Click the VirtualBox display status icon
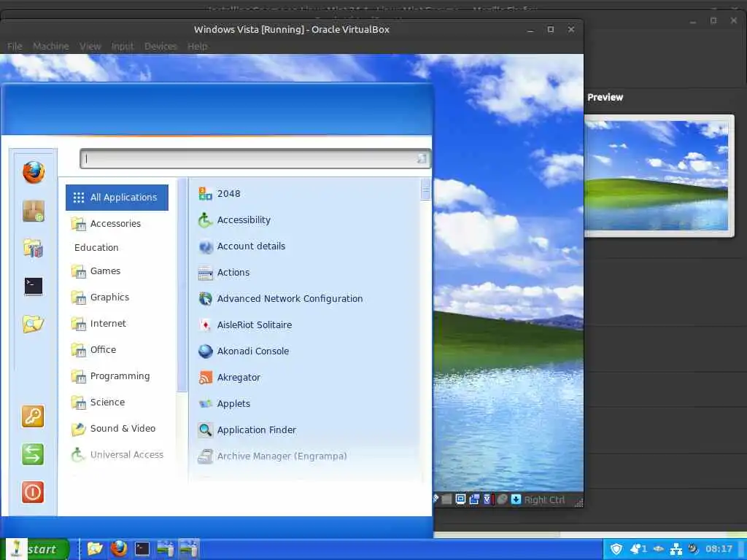This screenshot has width=747, height=560. coord(460,499)
